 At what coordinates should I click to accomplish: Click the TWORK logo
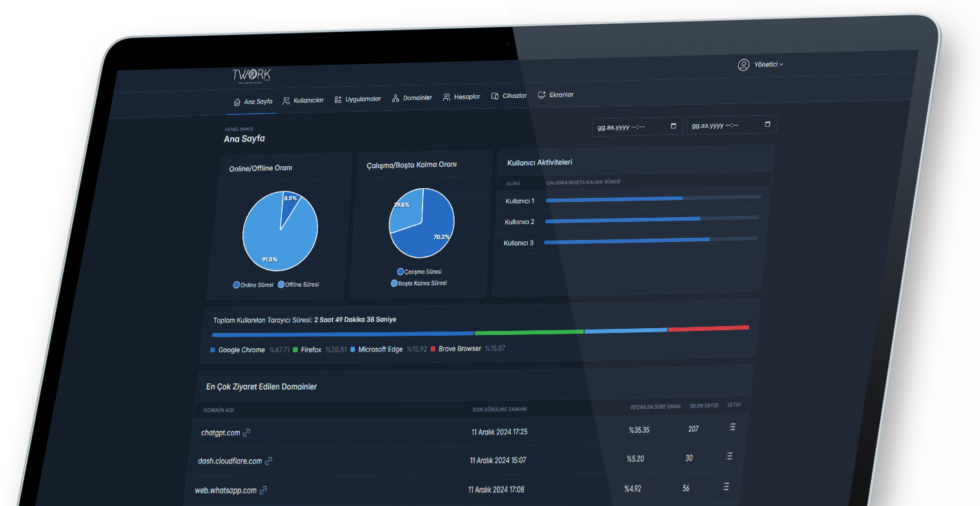pyautogui.click(x=252, y=76)
